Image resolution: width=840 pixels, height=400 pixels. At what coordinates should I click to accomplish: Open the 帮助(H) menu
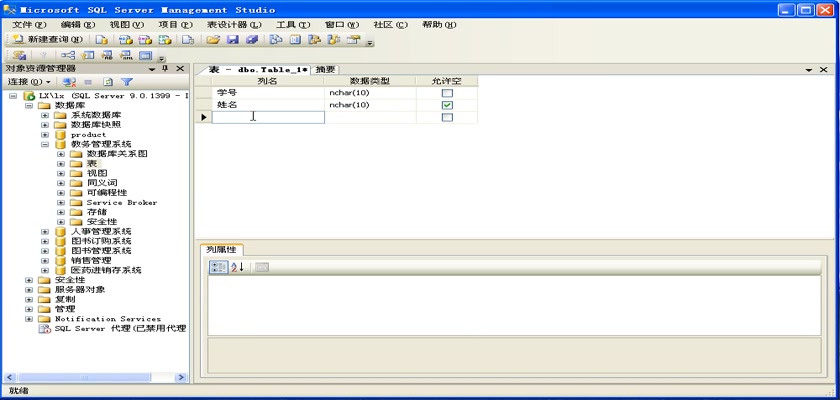point(439,25)
